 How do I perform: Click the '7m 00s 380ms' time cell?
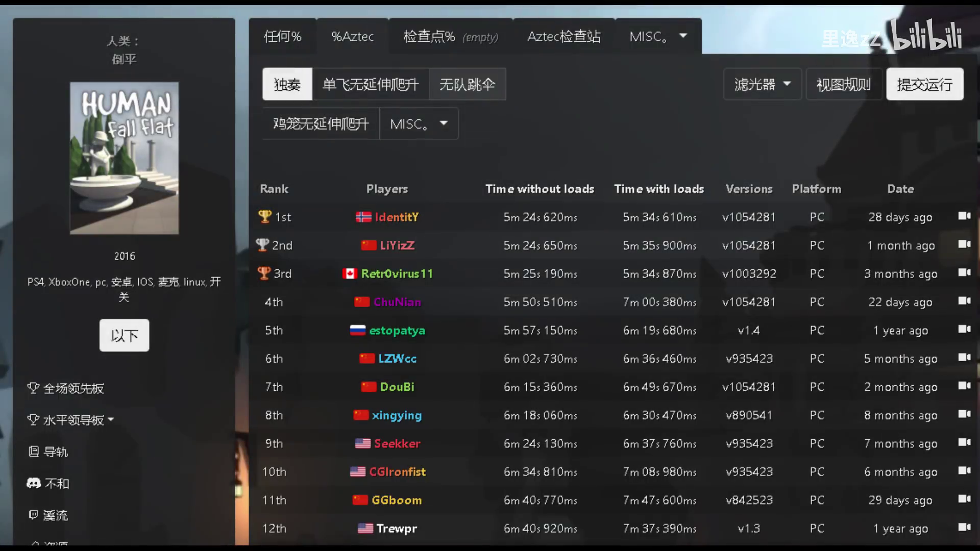point(659,302)
